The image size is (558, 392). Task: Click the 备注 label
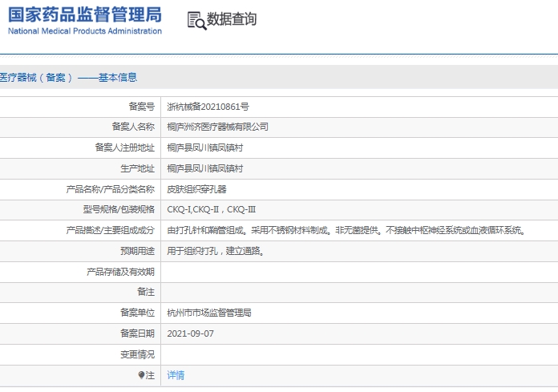146,292
